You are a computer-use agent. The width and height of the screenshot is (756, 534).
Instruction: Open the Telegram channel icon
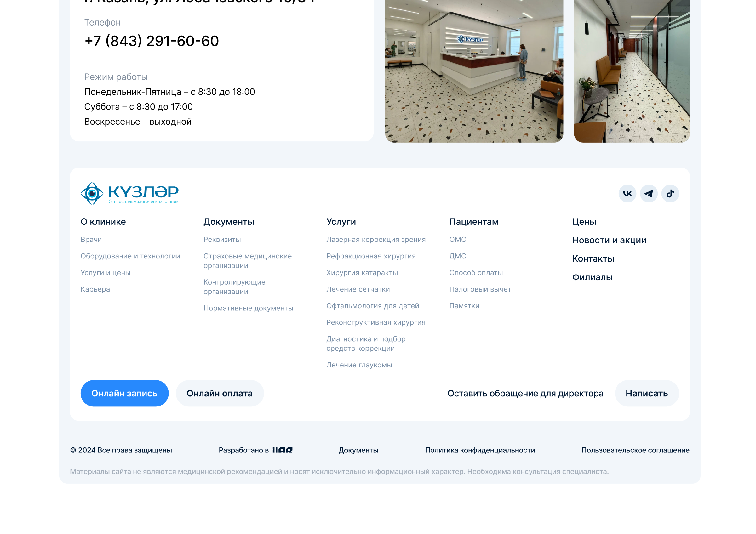tap(648, 193)
